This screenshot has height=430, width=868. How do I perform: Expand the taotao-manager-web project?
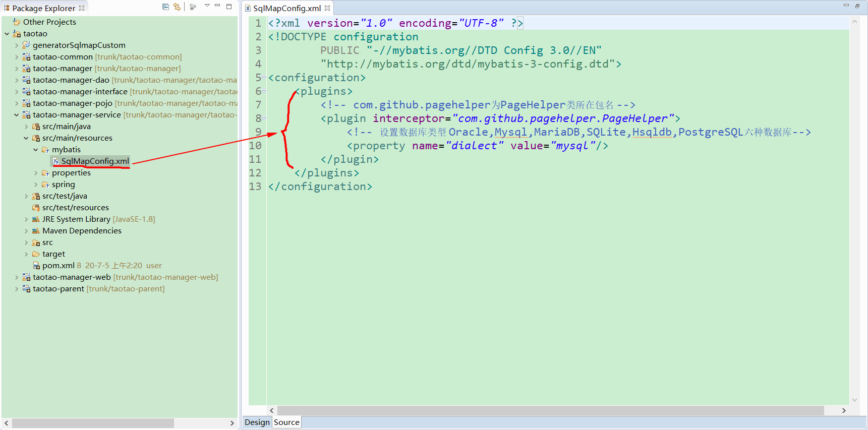(x=16, y=277)
